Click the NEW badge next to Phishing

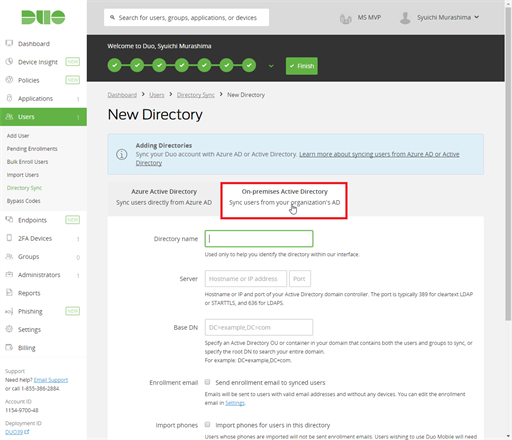73,311
